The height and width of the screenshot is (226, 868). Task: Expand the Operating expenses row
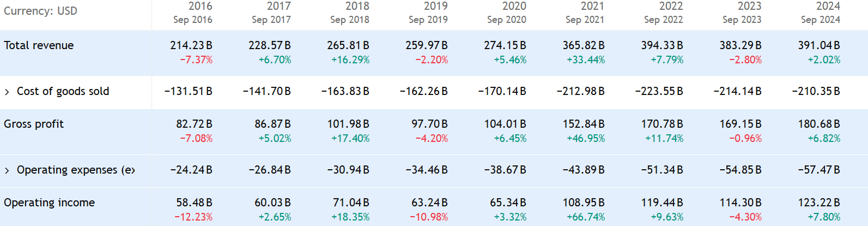coord(7,170)
